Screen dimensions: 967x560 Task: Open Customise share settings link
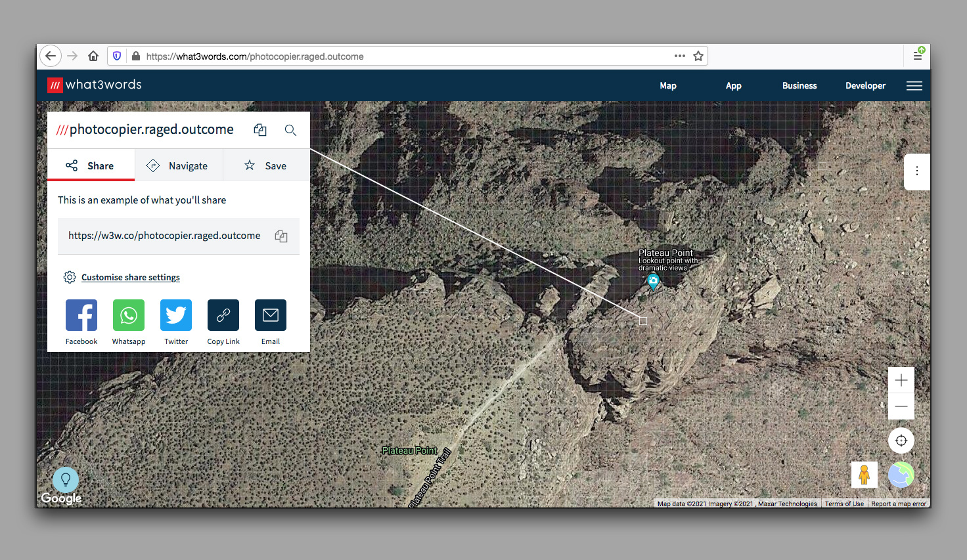pos(130,278)
